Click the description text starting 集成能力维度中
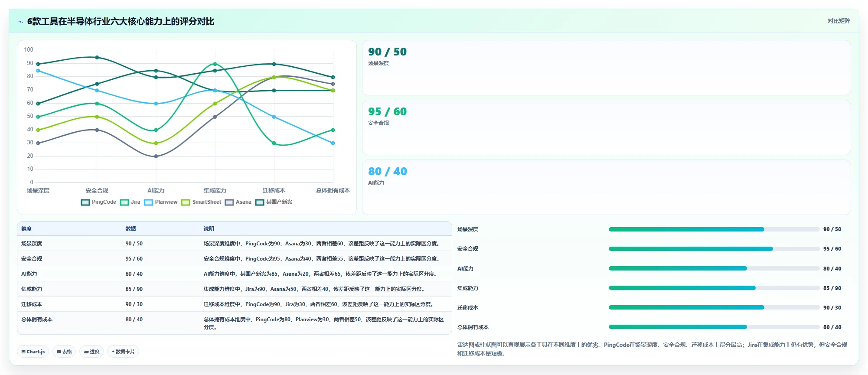868x375 pixels. tap(315, 289)
